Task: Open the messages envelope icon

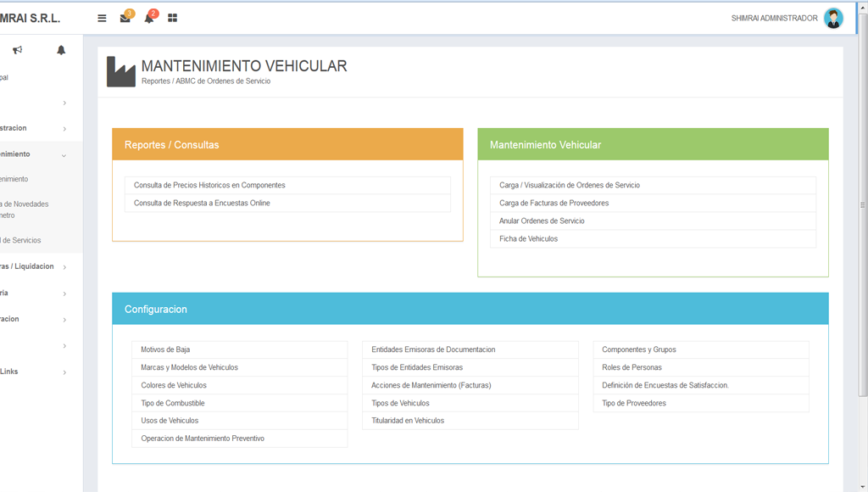Action: [125, 19]
